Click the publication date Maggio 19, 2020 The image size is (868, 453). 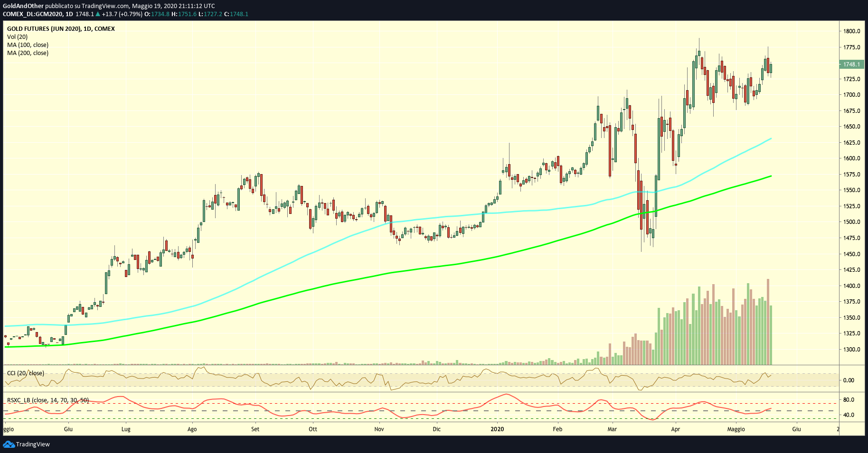click(x=155, y=6)
